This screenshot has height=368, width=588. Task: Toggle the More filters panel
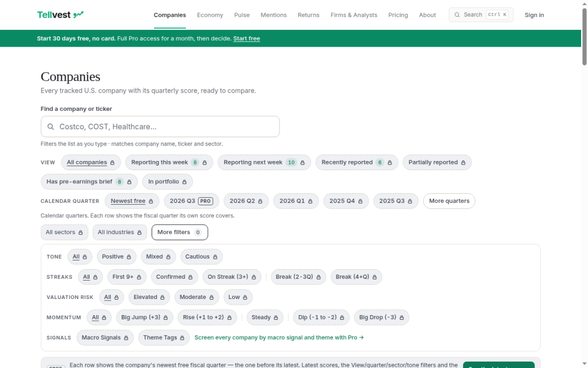[180, 232]
